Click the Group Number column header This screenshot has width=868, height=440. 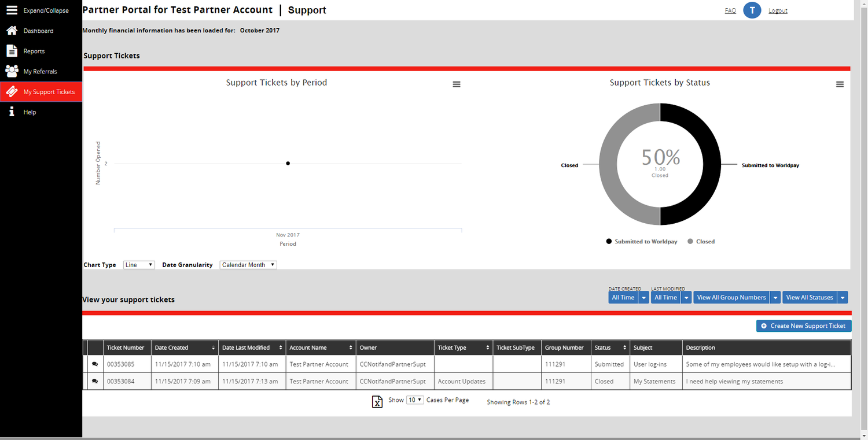566,347
